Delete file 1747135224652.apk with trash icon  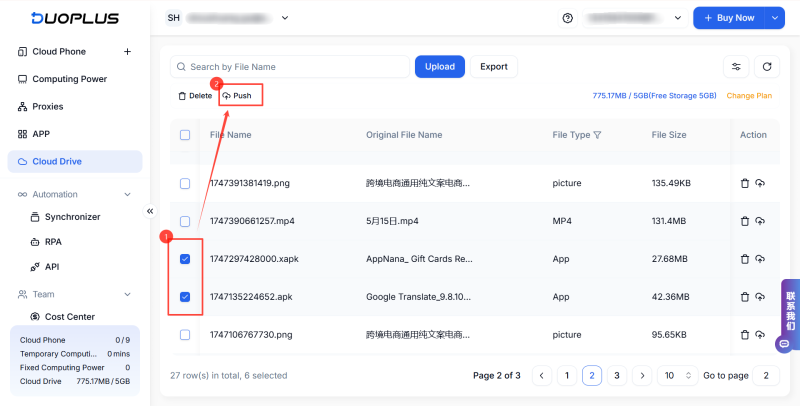(x=745, y=297)
